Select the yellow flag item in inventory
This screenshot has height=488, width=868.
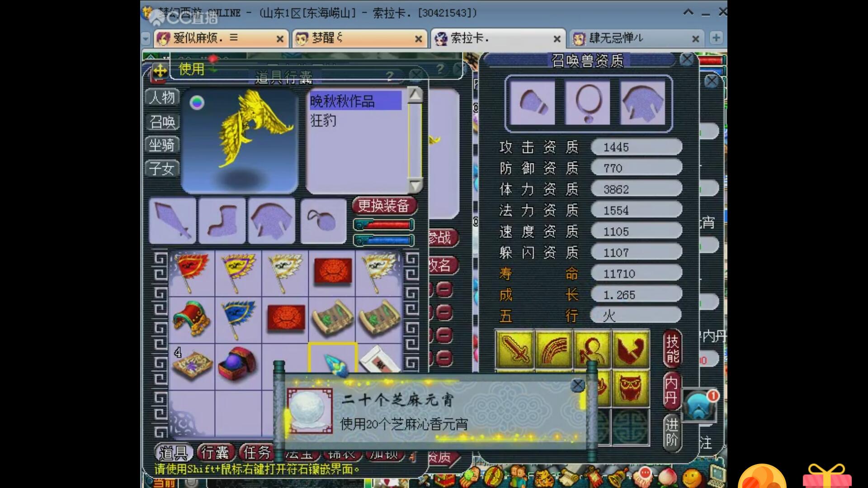pos(238,272)
